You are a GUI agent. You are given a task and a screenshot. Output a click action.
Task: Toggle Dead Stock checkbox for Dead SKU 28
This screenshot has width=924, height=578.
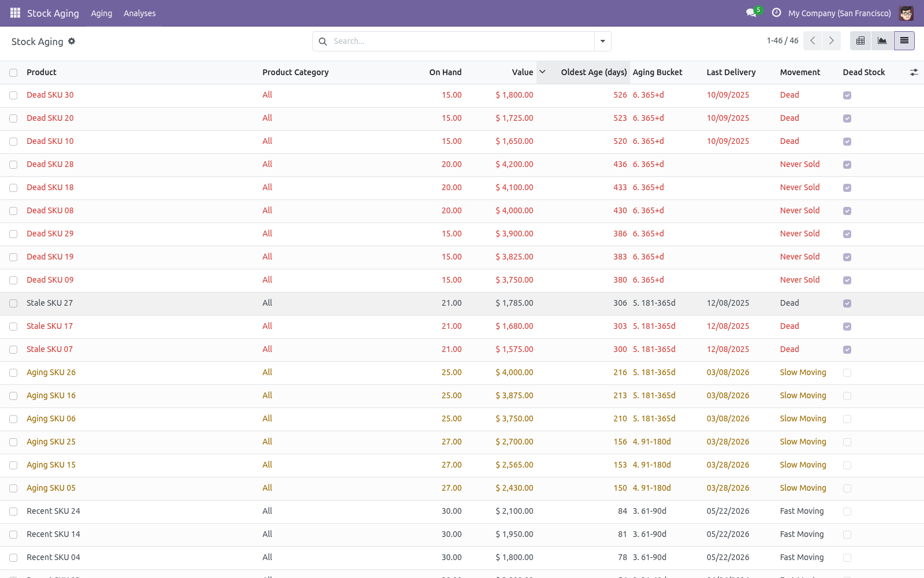847,165
